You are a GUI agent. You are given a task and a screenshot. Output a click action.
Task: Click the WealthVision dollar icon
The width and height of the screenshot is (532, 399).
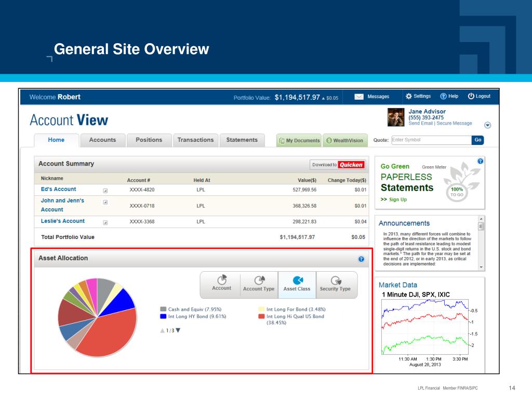pyautogui.click(x=329, y=140)
